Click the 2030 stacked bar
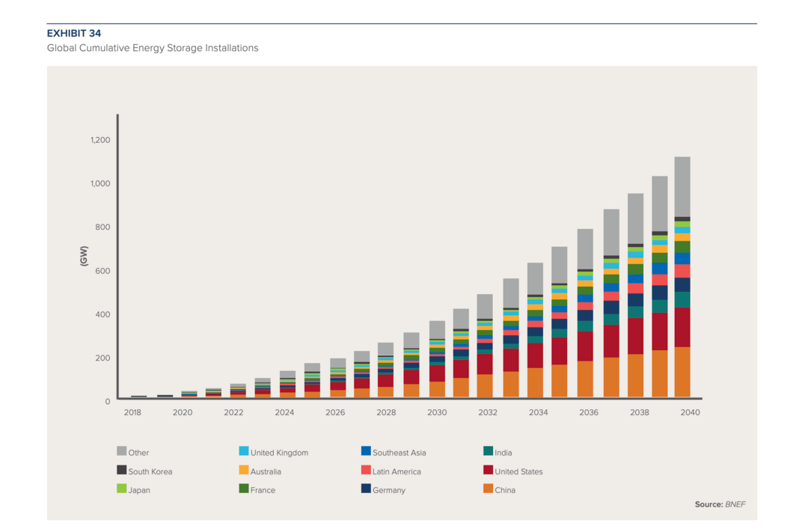The width and height of the screenshot is (808, 532). coord(437,359)
